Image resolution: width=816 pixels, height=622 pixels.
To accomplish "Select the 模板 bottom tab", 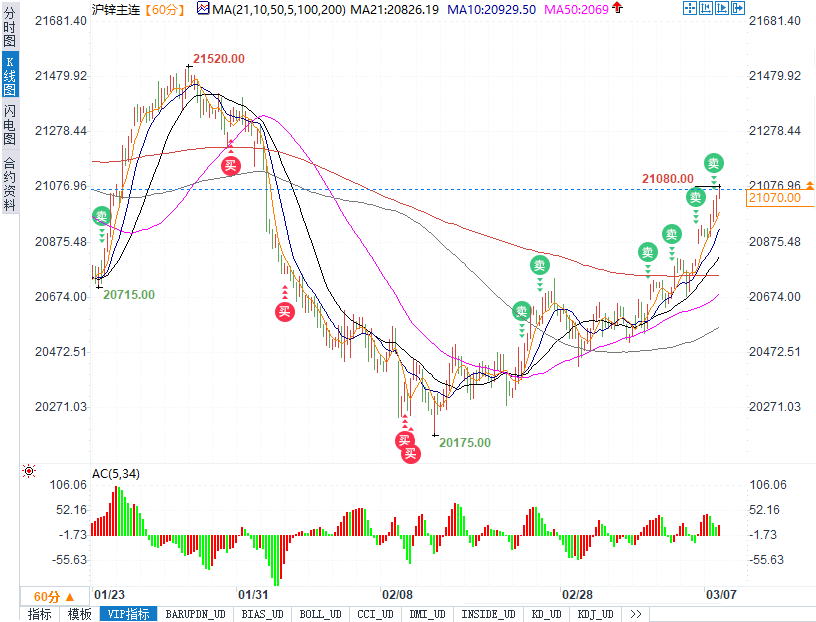I will pos(79,614).
